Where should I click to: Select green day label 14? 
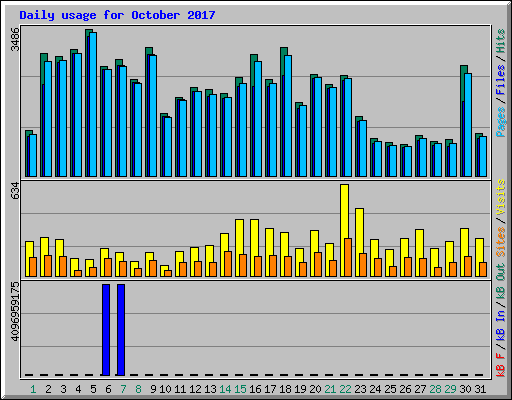tap(225, 389)
